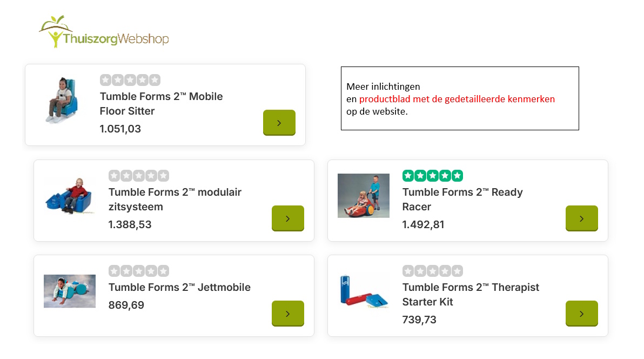Image resolution: width=644 pixels, height=359 pixels.
Task: Open Tumble Forms 2 Therapist Starter Kit title
Action: coord(471,294)
